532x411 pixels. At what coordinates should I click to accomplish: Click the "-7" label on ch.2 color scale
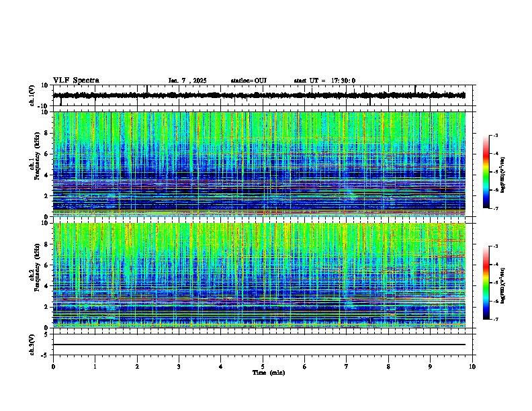495,319
